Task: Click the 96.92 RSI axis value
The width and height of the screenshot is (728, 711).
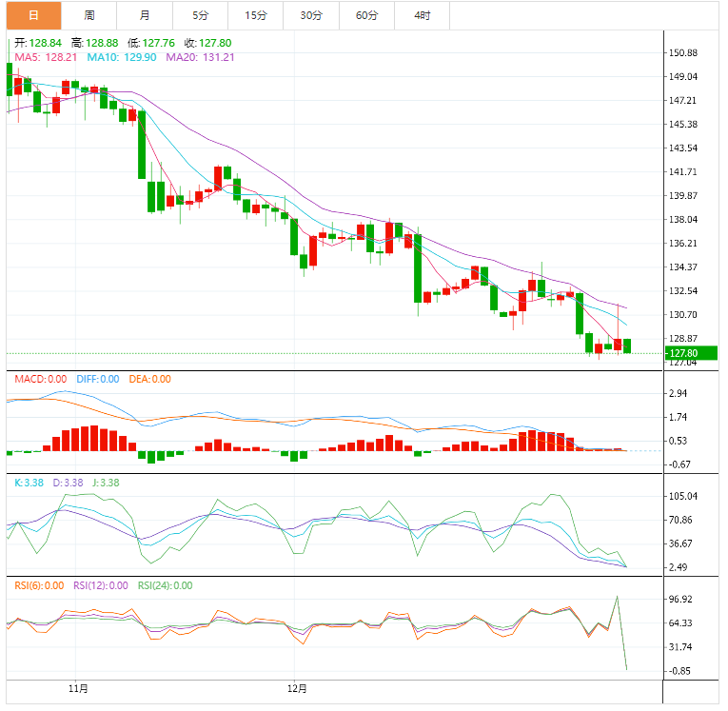Action: (x=680, y=599)
